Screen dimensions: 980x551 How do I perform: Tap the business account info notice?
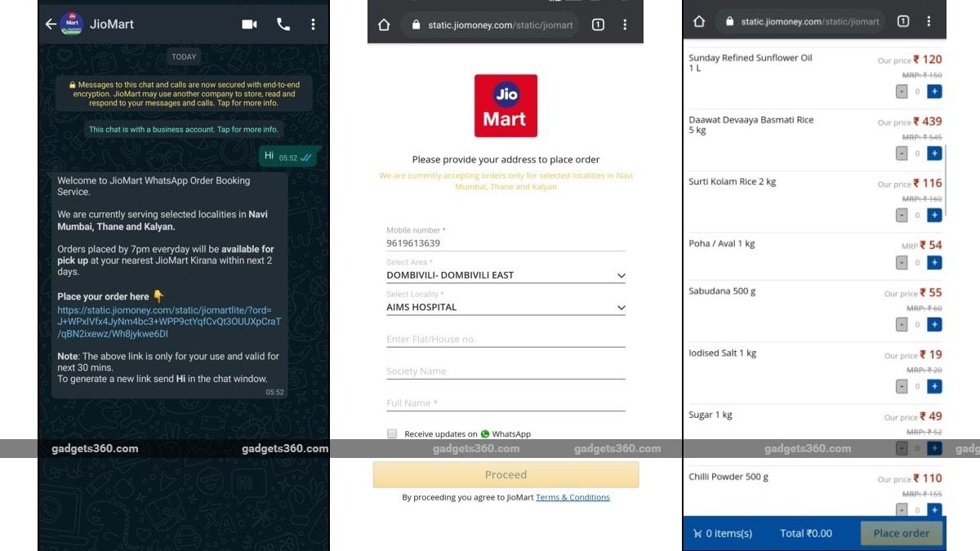(184, 129)
